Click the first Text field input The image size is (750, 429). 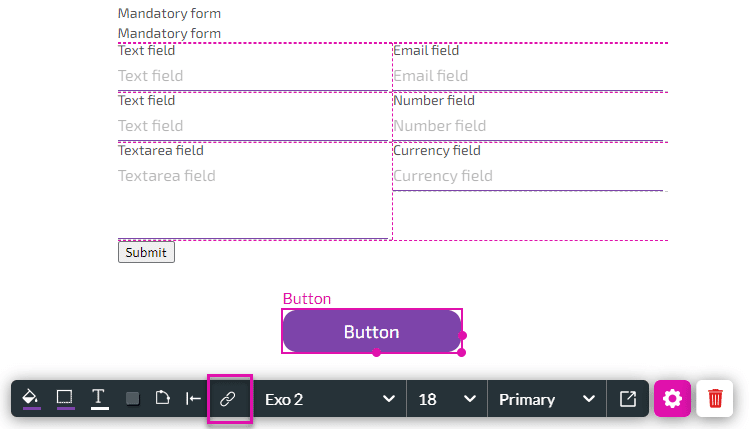point(253,76)
